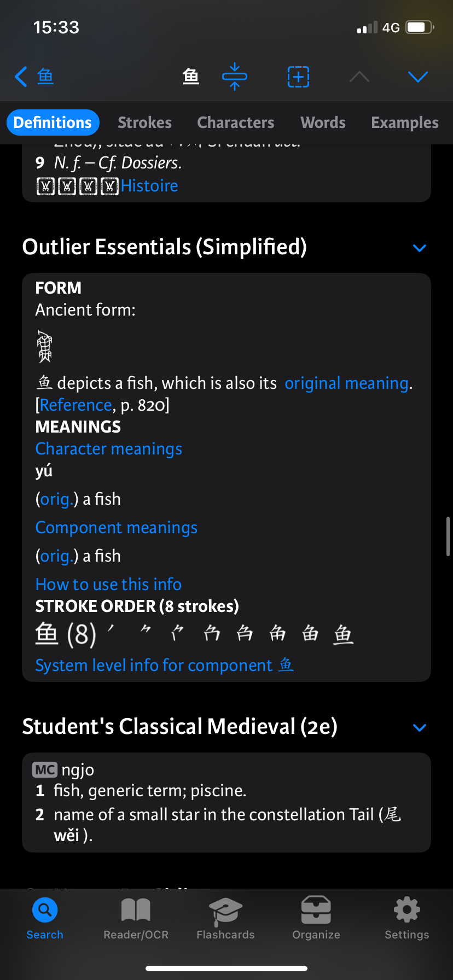Go to next entry with down chevron
The height and width of the screenshot is (980, 453).
[x=418, y=77]
